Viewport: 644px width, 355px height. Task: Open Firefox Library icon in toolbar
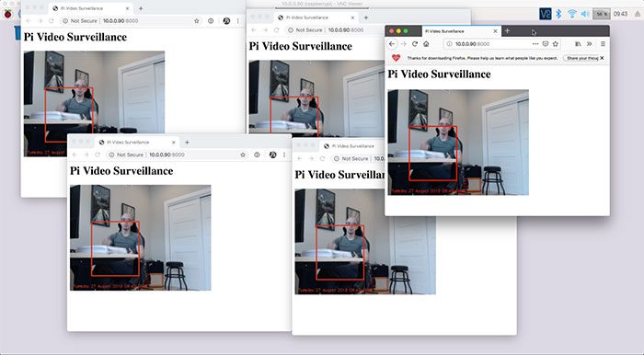click(x=578, y=44)
